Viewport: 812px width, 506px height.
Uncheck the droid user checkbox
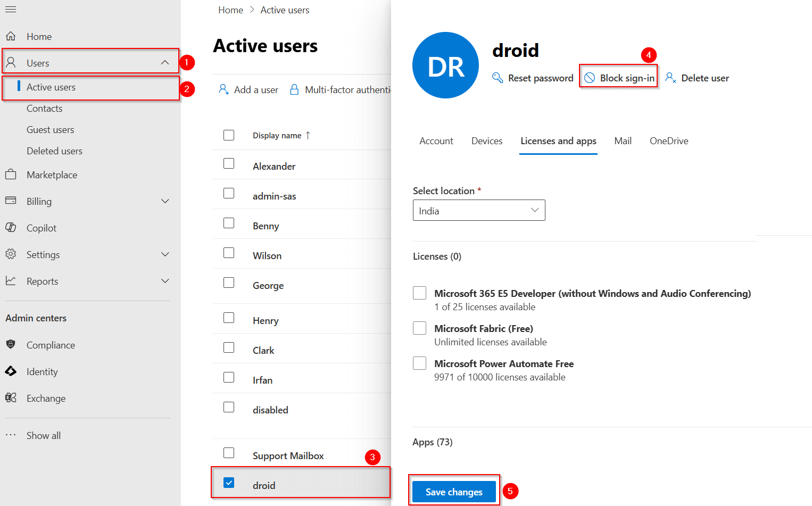pos(229,483)
